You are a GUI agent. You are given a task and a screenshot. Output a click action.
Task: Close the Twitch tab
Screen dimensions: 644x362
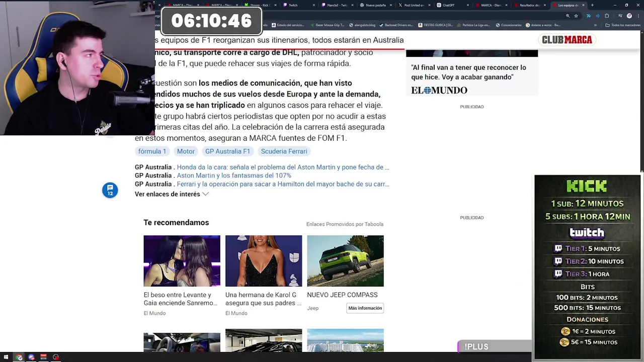point(314,5)
